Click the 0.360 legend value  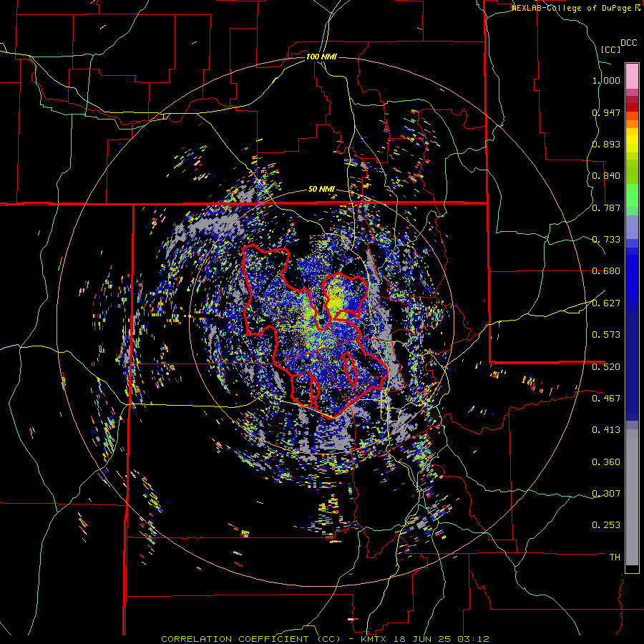coord(606,462)
